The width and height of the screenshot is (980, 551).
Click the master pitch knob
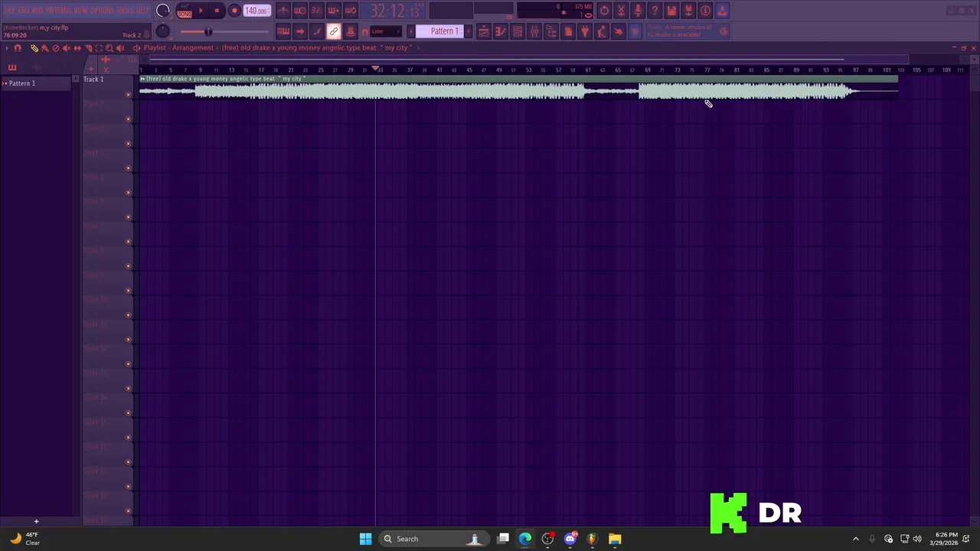[162, 31]
